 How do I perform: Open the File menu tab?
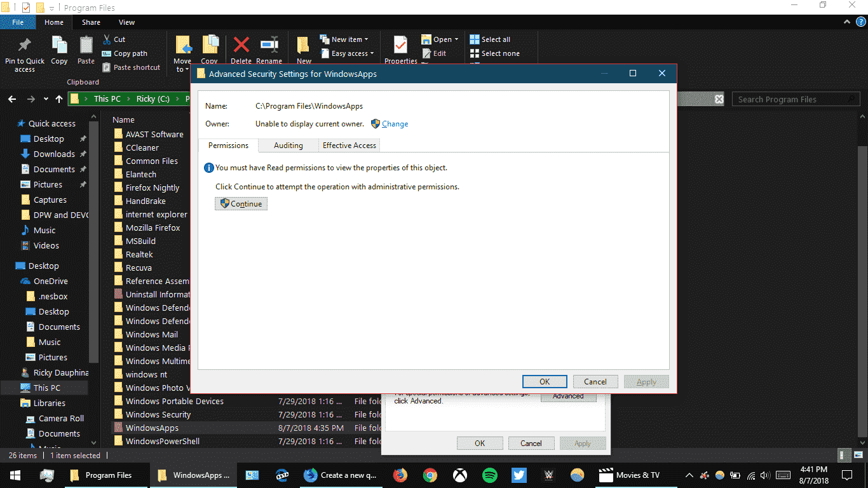18,22
